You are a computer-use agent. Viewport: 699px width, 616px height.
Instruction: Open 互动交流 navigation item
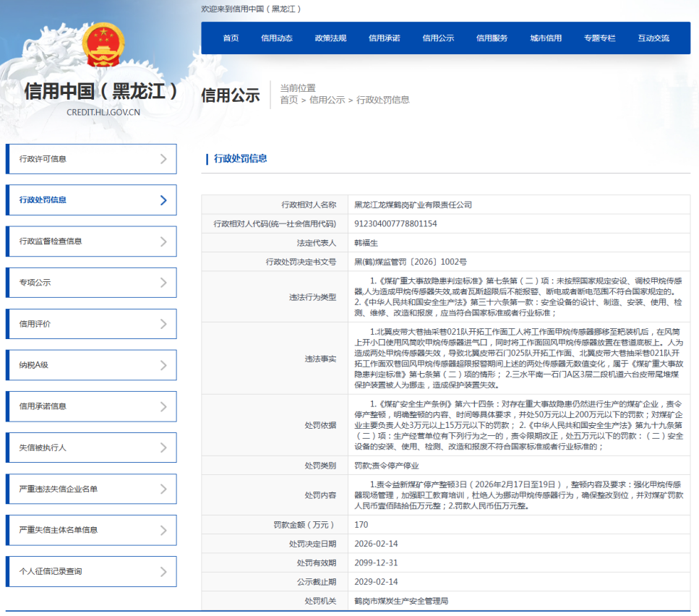[653, 38]
